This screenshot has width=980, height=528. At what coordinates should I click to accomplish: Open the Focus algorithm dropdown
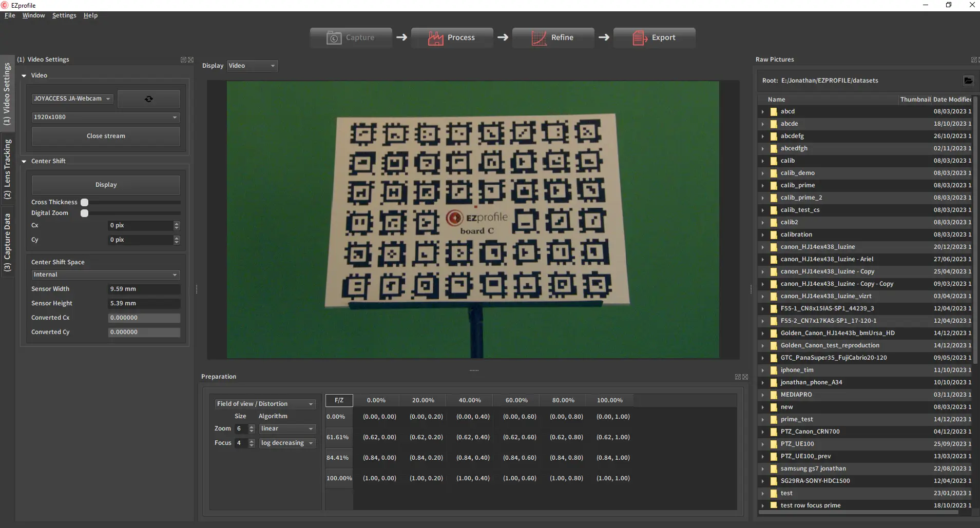286,443
